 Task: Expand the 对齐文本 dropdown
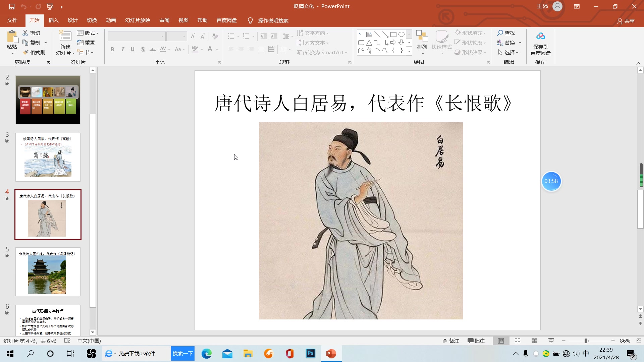tap(313, 43)
